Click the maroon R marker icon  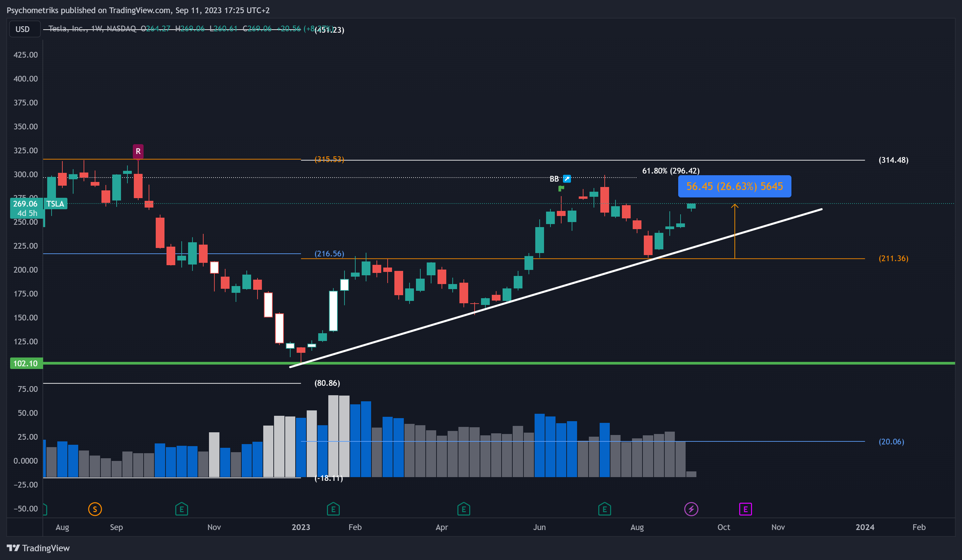[138, 151]
